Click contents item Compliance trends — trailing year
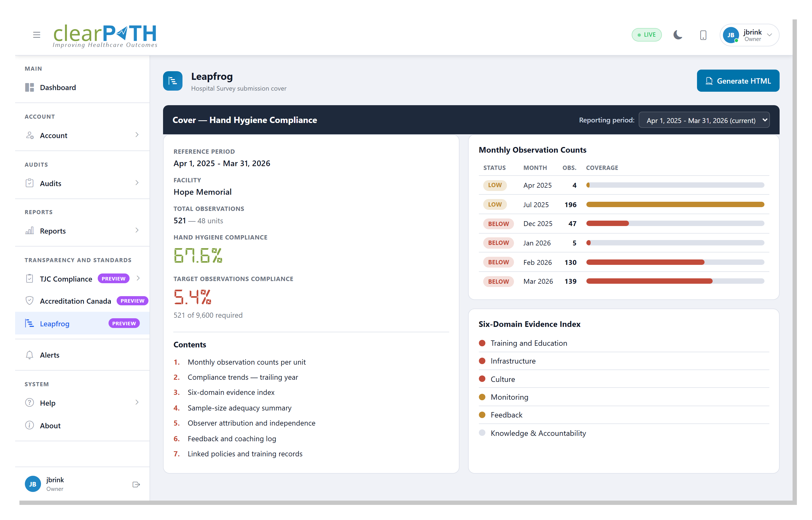812x520 pixels. (x=243, y=377)
